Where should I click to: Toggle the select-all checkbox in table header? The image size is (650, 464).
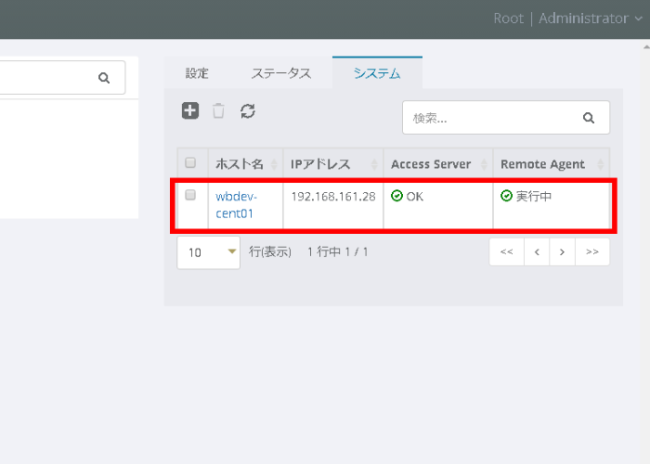pyautogui.click(x=190, y=163)
